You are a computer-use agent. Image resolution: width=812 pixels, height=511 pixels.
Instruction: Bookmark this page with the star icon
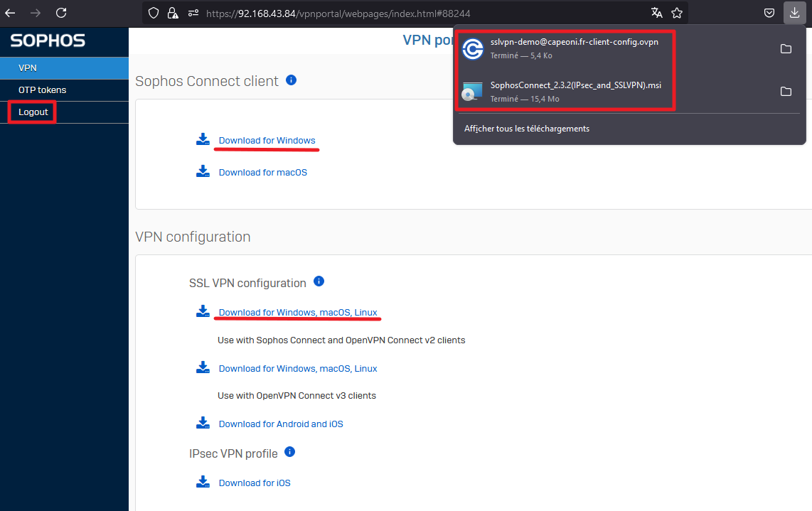tap(677, 13)
